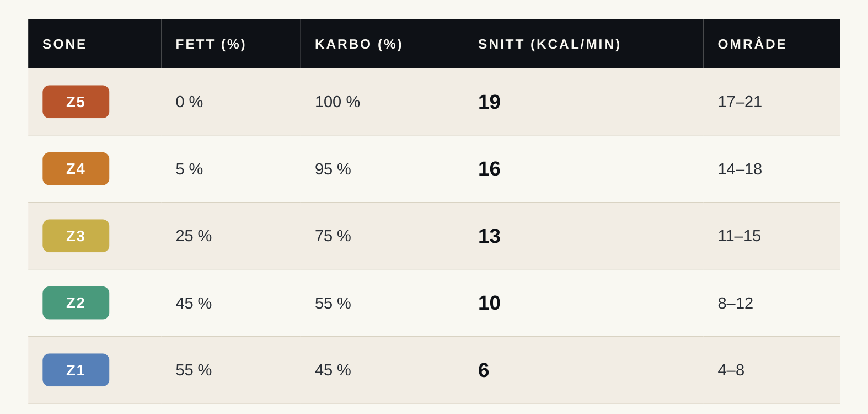Select the green Z2 zone badge
868x414 pixels.
pos(76,303)
